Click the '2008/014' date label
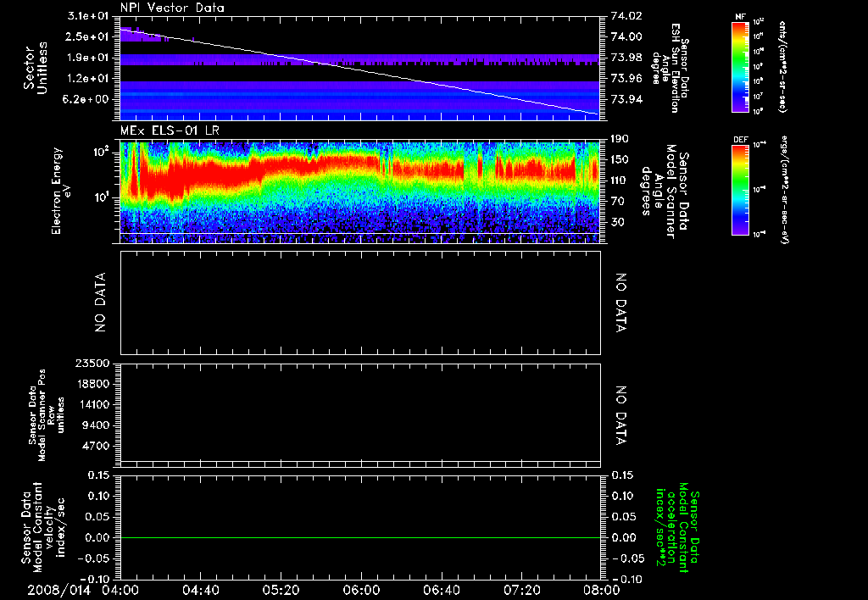This screenshot has height=600, width=868. coord(58,590)
